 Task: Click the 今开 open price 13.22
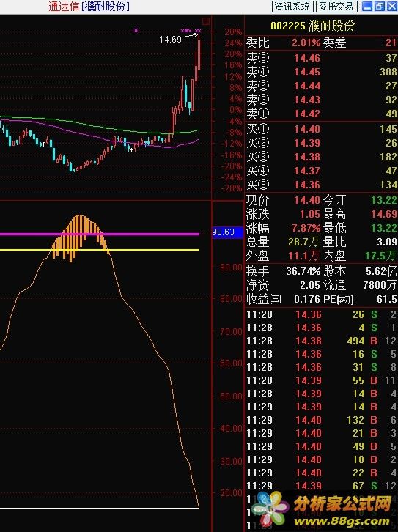click(x=384, y=200)
